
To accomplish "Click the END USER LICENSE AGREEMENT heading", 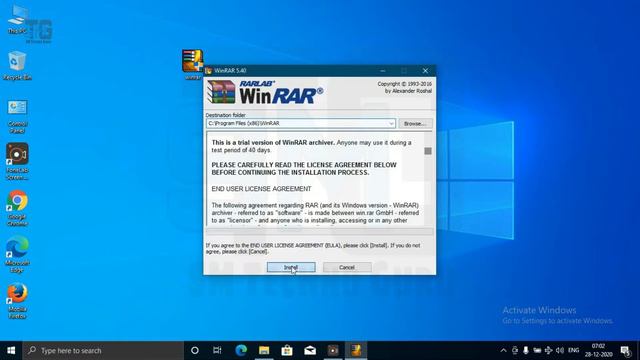I will click(261, 189).
